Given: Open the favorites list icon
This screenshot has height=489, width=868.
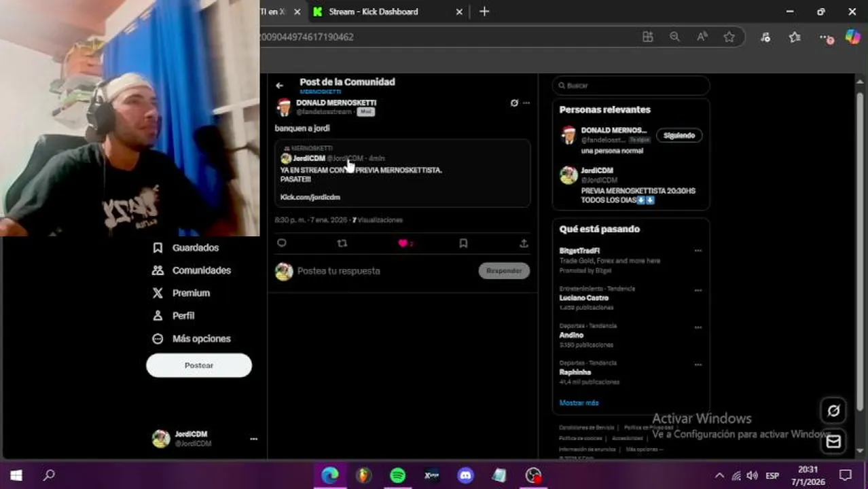Looking at the screenshot, I should pyautogui.click(x=795, y=37).
